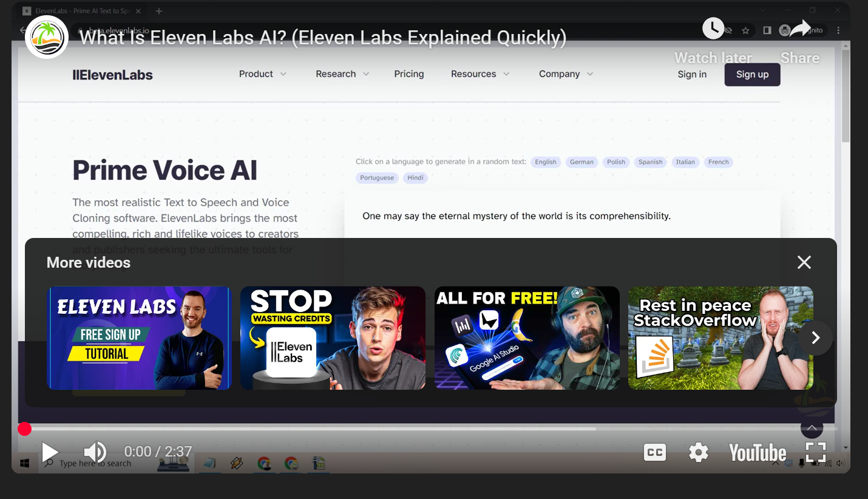Show next suggested videos arrow
868x499 pixels.
[x=816, y=338]
